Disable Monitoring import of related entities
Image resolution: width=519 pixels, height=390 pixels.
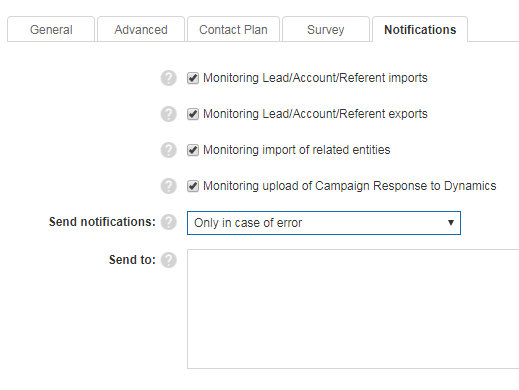(x=193, y=150)
